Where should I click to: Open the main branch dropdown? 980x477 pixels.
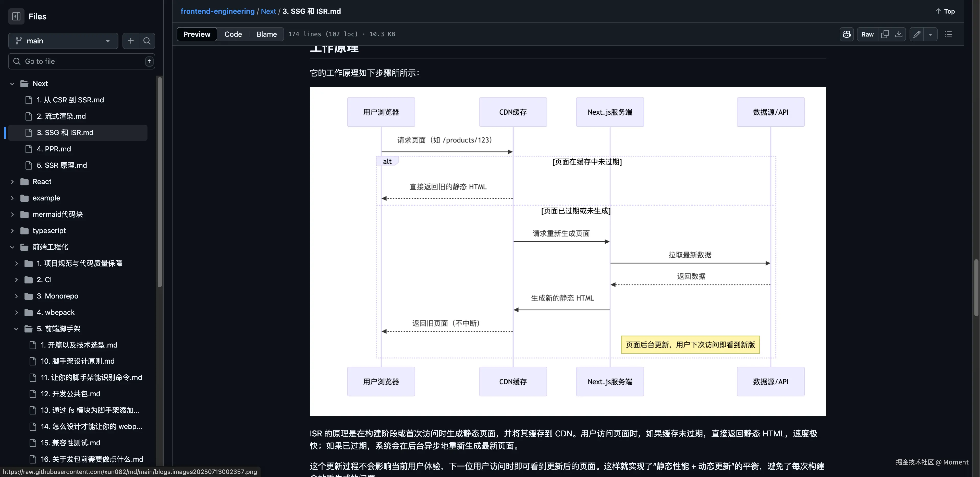(x=63, y=41)
